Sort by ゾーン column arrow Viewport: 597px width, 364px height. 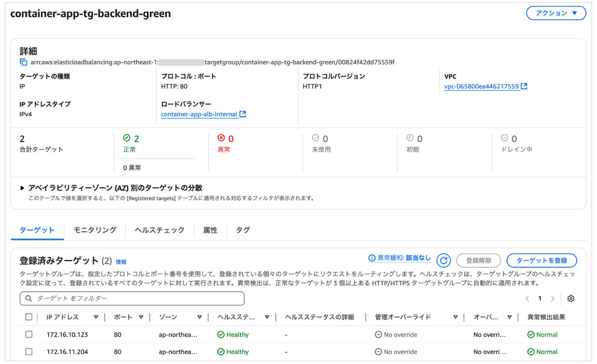(200, 317)
